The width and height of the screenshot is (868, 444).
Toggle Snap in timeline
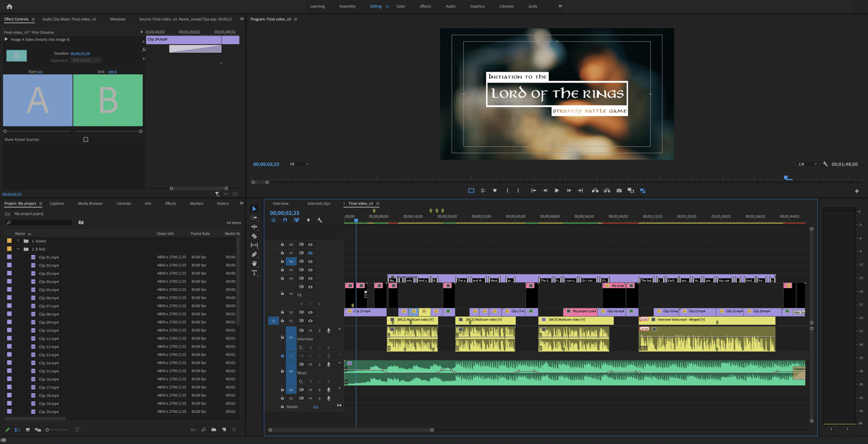click(x=285, y=220)
